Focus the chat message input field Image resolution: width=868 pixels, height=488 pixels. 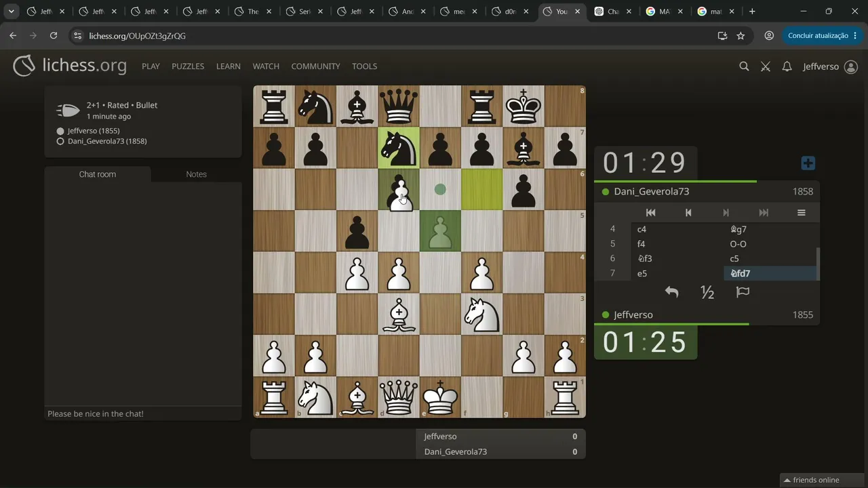(143, 413)
